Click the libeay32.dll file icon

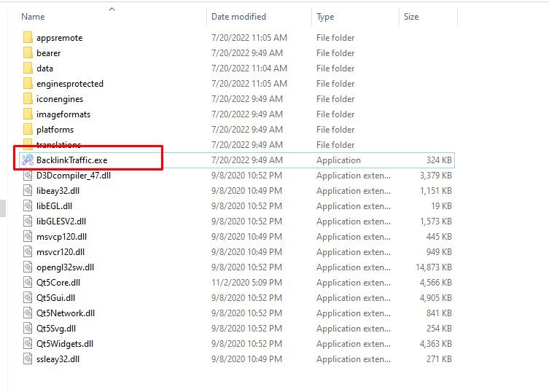tap(28, 191)
